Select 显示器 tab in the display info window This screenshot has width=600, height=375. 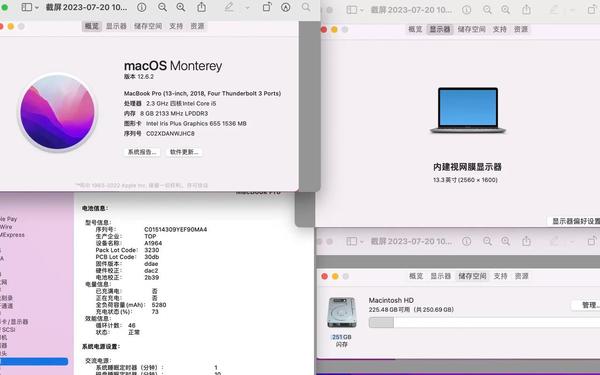click(x=440, y=29)
